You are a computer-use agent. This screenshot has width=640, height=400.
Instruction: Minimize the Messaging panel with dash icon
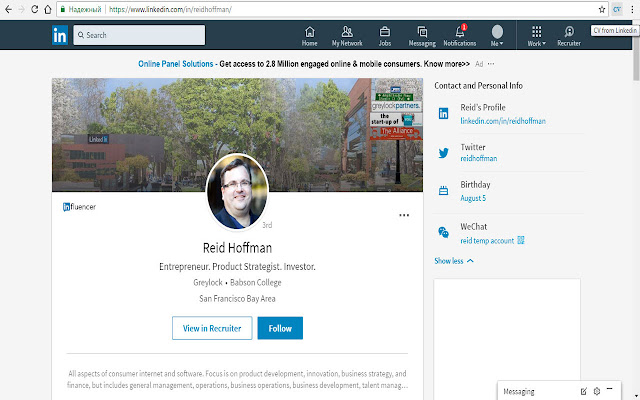(x=610, y=389)
